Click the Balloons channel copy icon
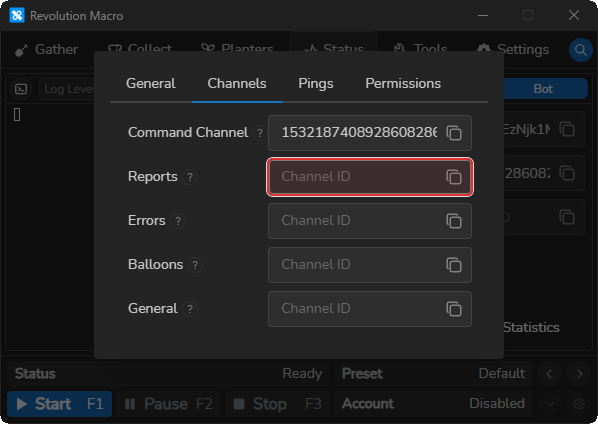The image size is (598, 424). [x=454, y=265]
